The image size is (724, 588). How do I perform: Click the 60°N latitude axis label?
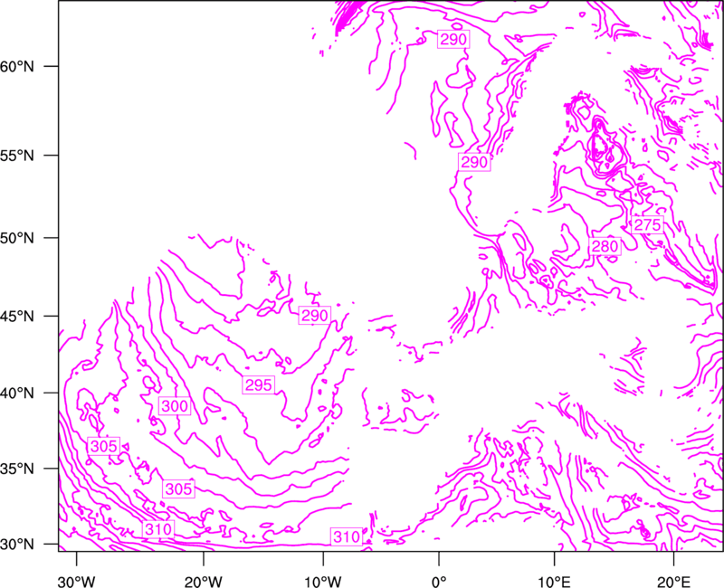click(x=17, y=66)
